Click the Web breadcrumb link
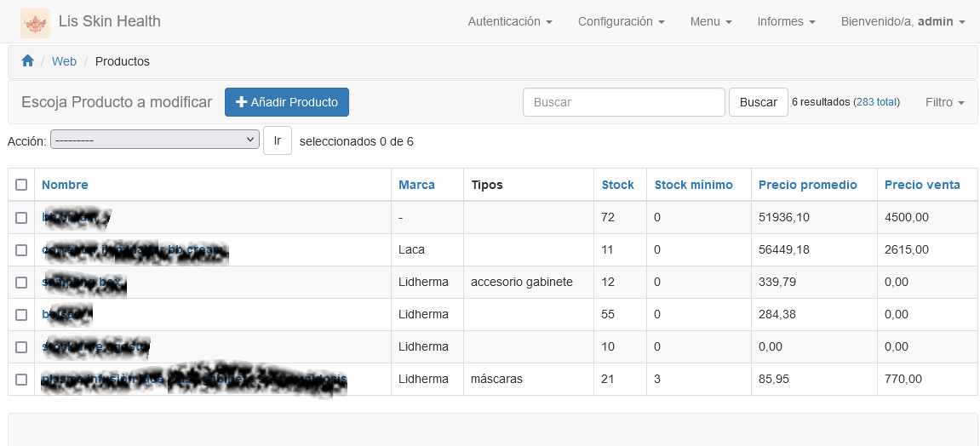Screen dimensions: 980x446 pyautogui.click(x=64, y=61)
